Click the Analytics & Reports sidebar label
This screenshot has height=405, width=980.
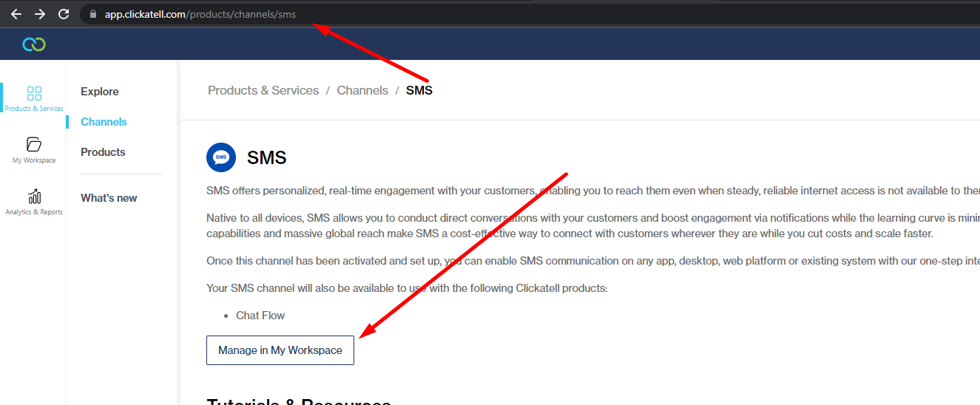click(x=34, y=212)
